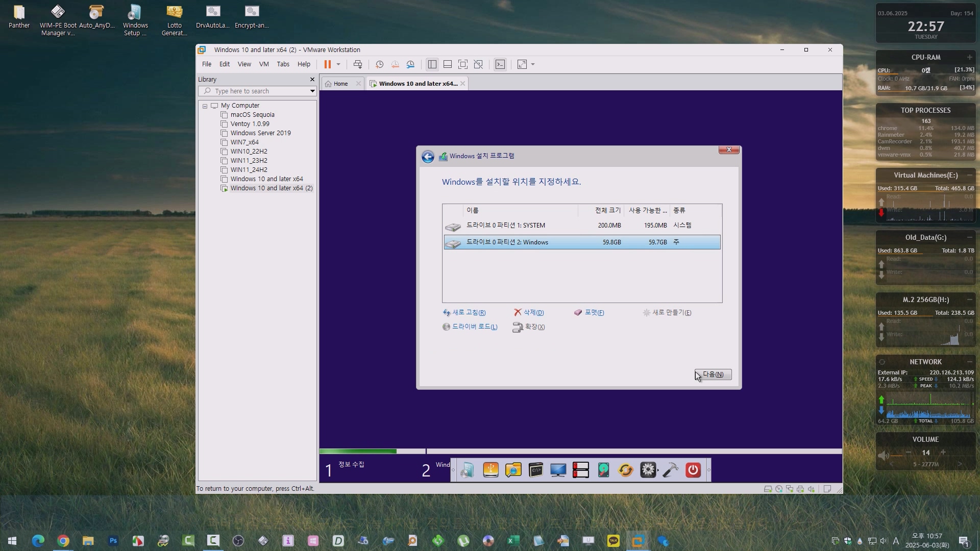Click red power button in PE dock
This screenshot has width=980, height=551.
click(x=693, y=470)
